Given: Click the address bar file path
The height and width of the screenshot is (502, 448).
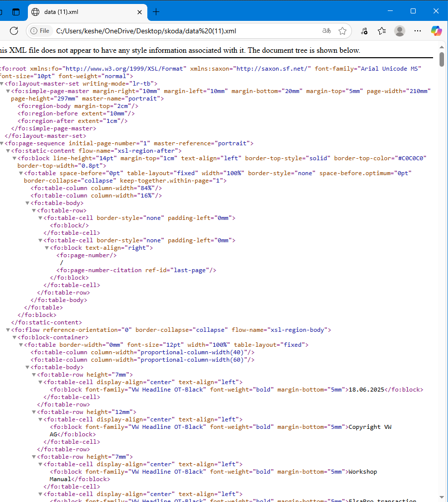Looking at the screenshot, I should point(146,31).
